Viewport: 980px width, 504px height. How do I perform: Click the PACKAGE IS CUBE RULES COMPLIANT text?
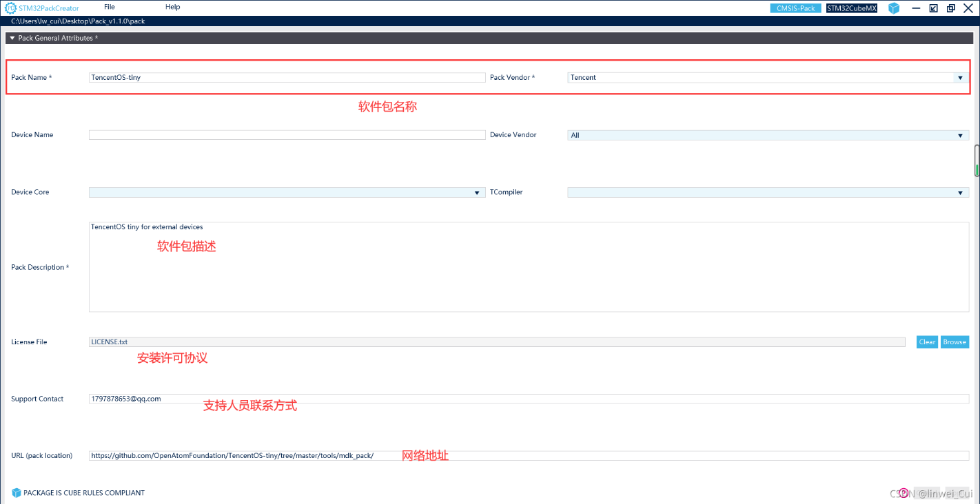click(x=84, y=493)
